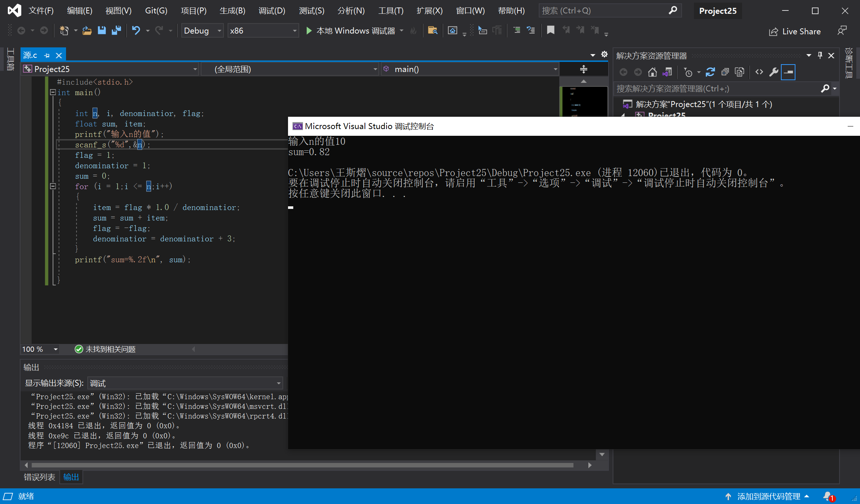860x504 pixels.
Task: Click 添加到源代码管理 in status bar
Action: 768,496
